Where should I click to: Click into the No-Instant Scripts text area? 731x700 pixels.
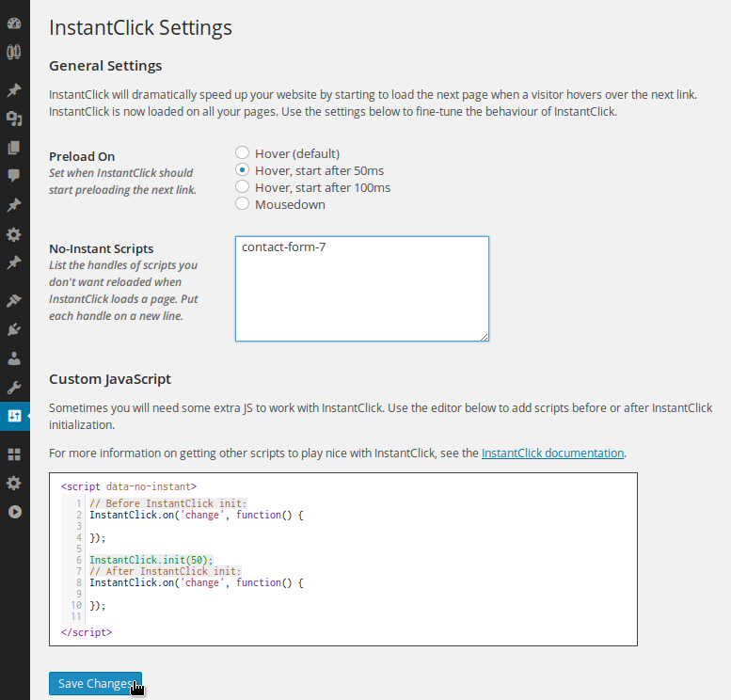click(361, 289)
